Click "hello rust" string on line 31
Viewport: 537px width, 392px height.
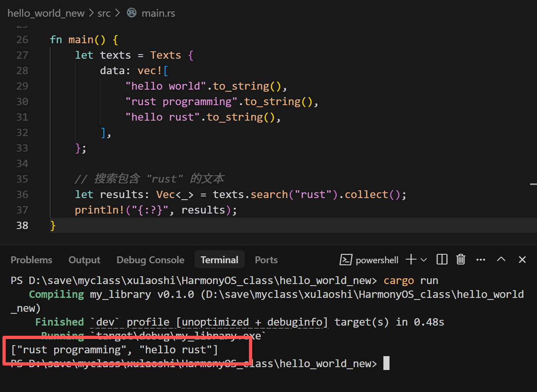pyautogui.click(x=163, y=117)
